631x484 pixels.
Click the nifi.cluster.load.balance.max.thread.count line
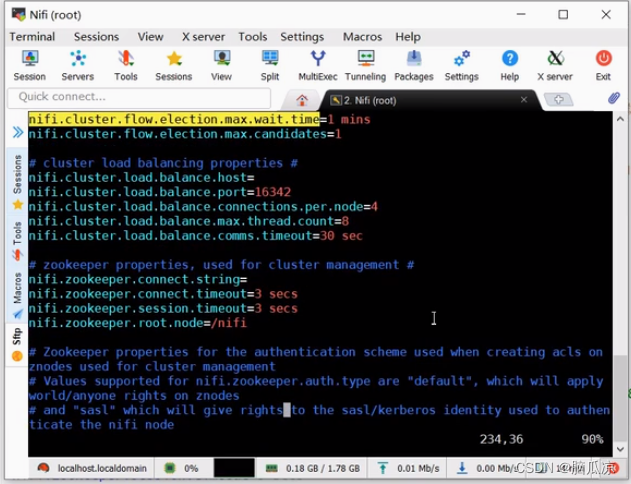[x=189, y=221]
